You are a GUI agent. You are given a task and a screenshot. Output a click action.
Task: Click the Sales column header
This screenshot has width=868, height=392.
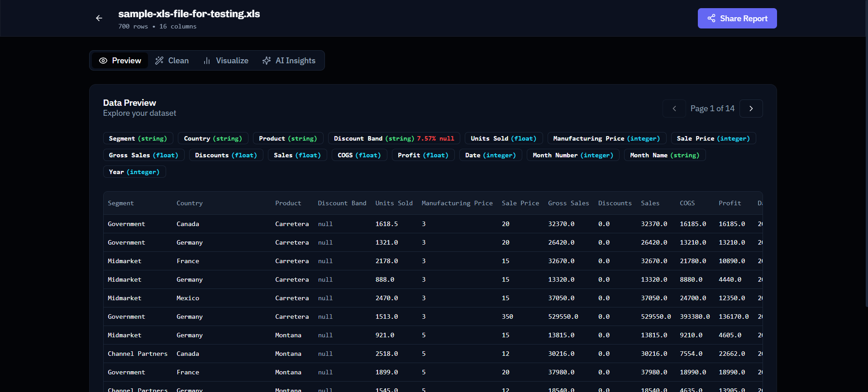650,203
